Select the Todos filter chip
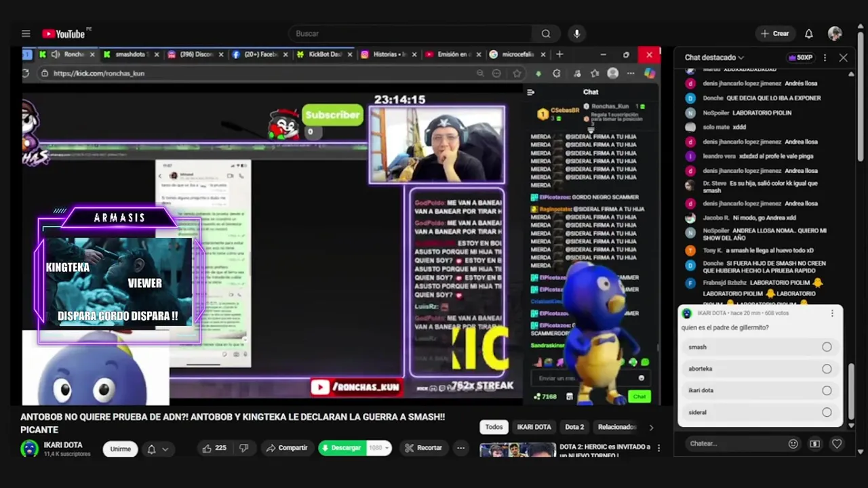The image size is (868, 488). (x=494, y=427)
